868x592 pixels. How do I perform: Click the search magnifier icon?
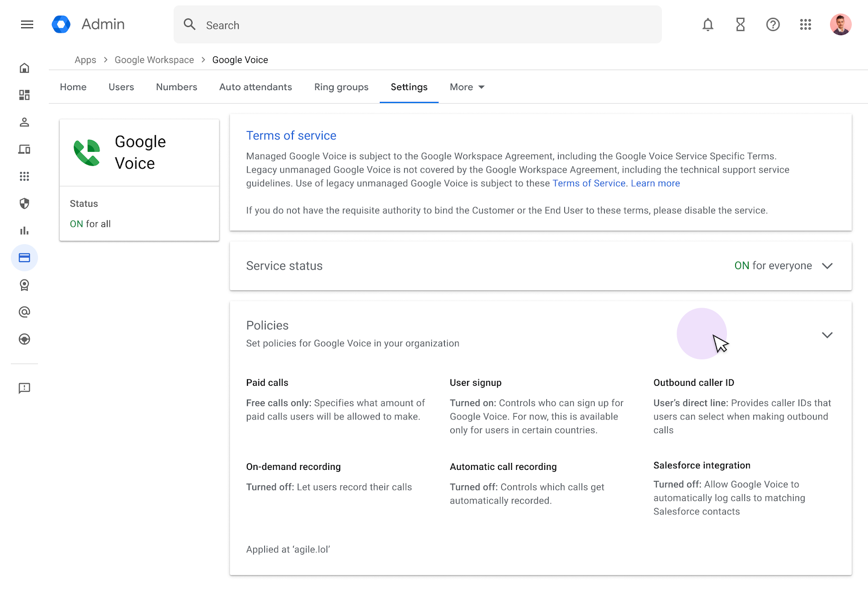(x=189, y=24)
